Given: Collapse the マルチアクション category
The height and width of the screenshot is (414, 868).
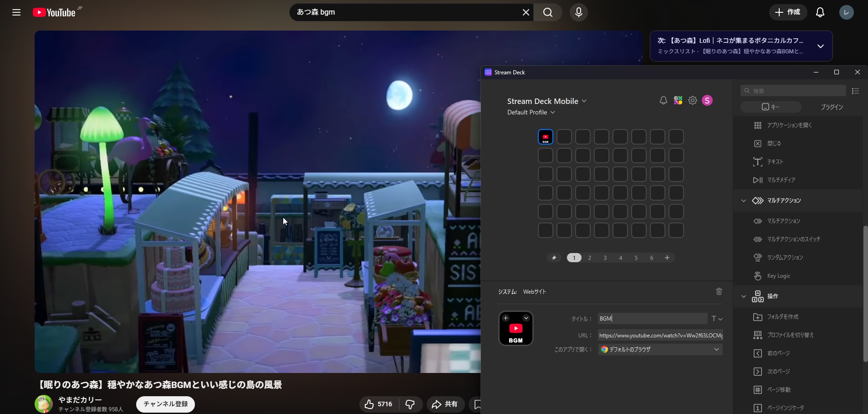Looking at the screenshot, I should tap(744, 201).
